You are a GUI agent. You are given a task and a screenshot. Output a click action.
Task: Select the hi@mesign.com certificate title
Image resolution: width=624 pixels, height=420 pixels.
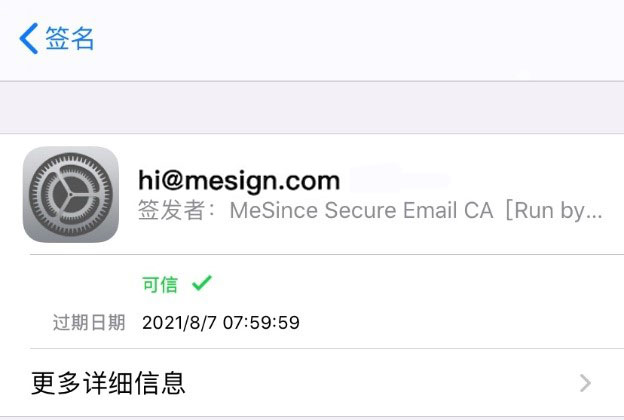tap(239, 180)
